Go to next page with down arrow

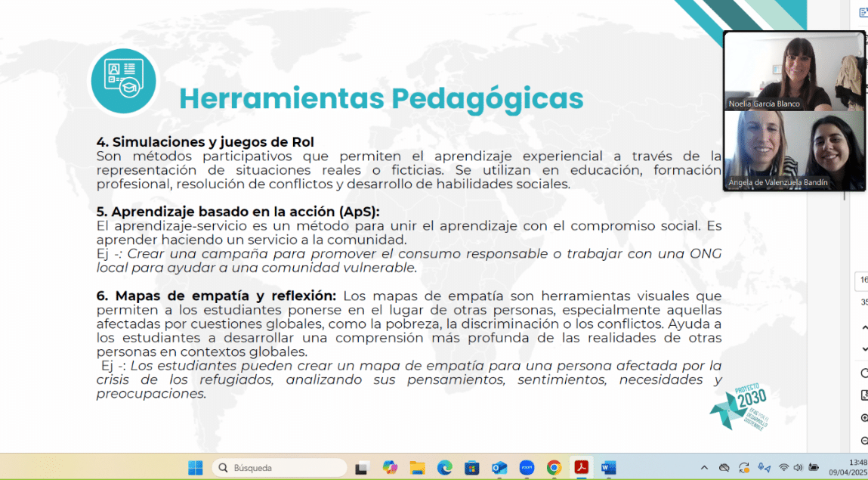[x=864, y=349]
